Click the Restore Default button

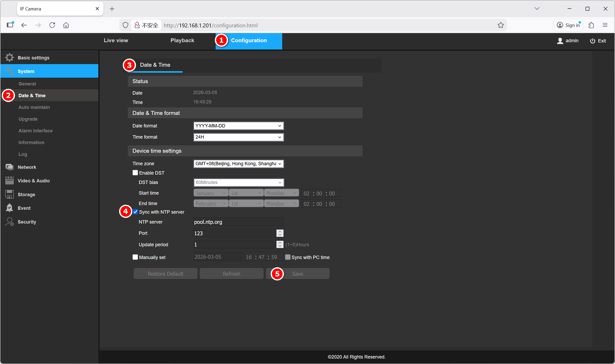coord(165,274)
